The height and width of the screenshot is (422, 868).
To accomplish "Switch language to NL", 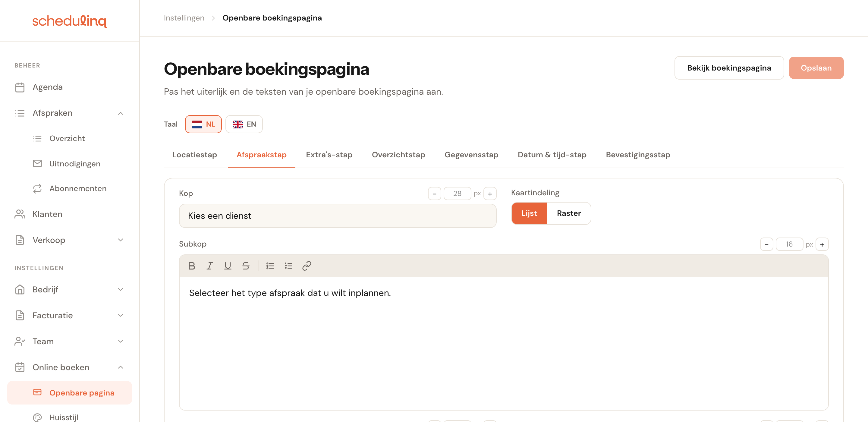I will [203, 124].
